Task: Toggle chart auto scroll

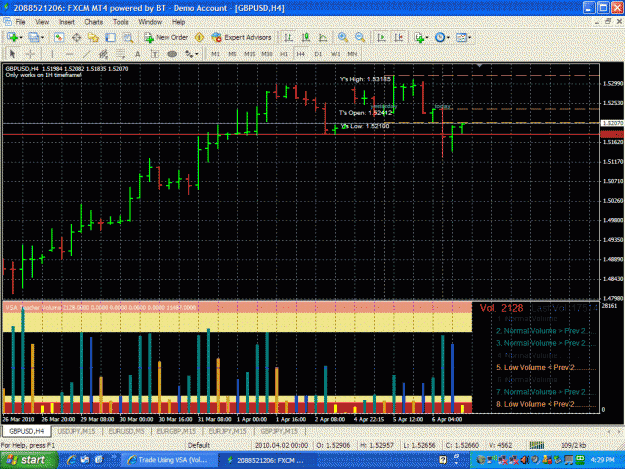Action: click(381, 37)
